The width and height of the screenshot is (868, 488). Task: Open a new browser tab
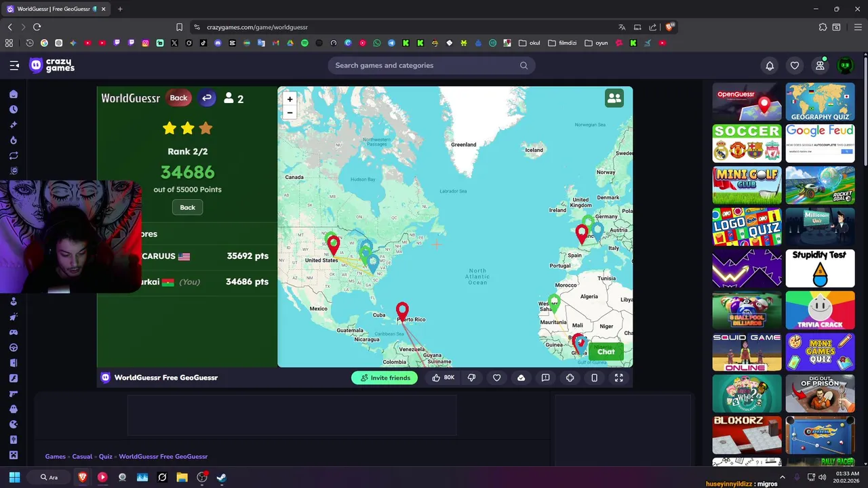120,9
